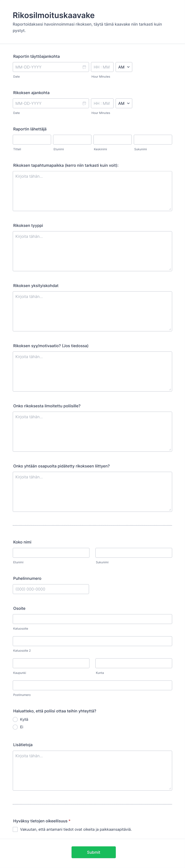Click Sukunimi field under Koko nimi

coord(134,553)
